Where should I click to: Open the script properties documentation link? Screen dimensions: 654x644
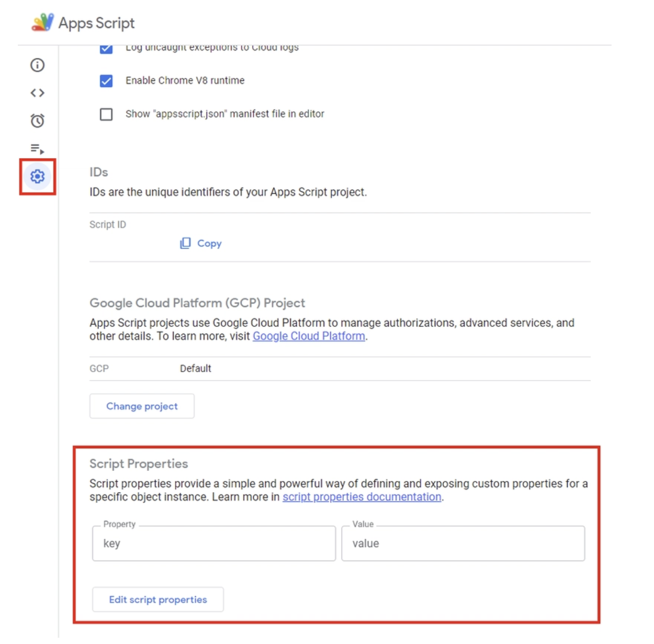coord(361,497)
